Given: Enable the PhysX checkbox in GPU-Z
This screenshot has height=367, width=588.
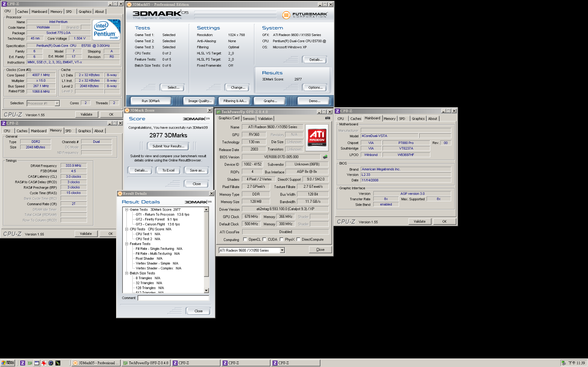Looking at the screenshot, I should coord(282,240).
